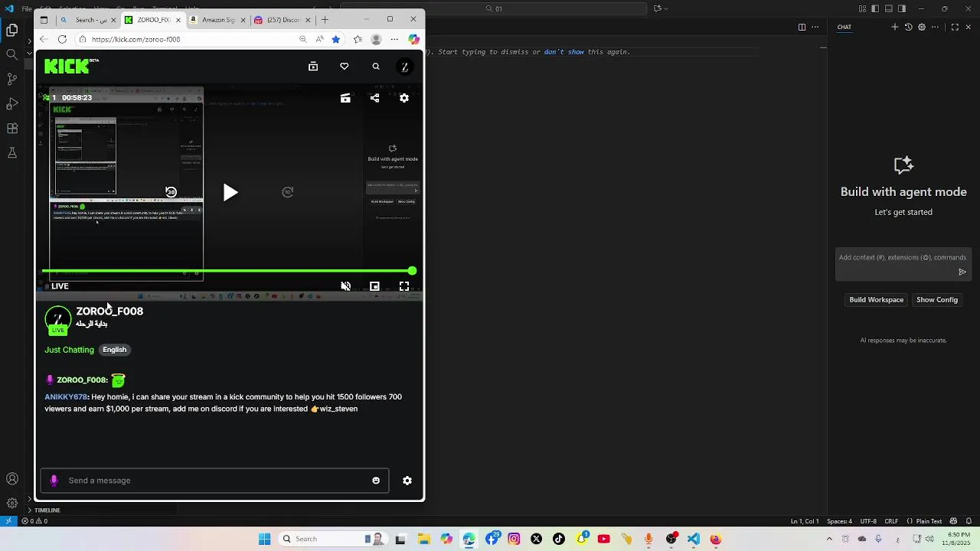Open the Windows Start menu

pyautogui.click(x=264, y=539)
